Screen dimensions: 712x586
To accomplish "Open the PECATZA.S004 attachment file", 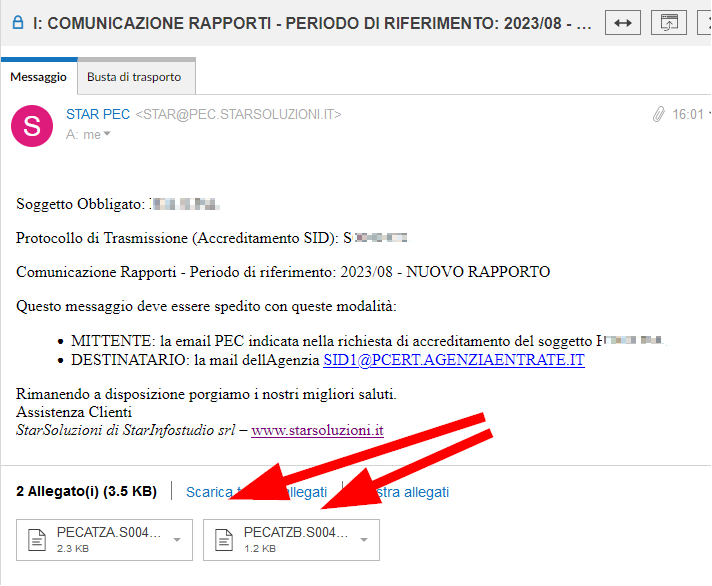I will tap(104, 540).
